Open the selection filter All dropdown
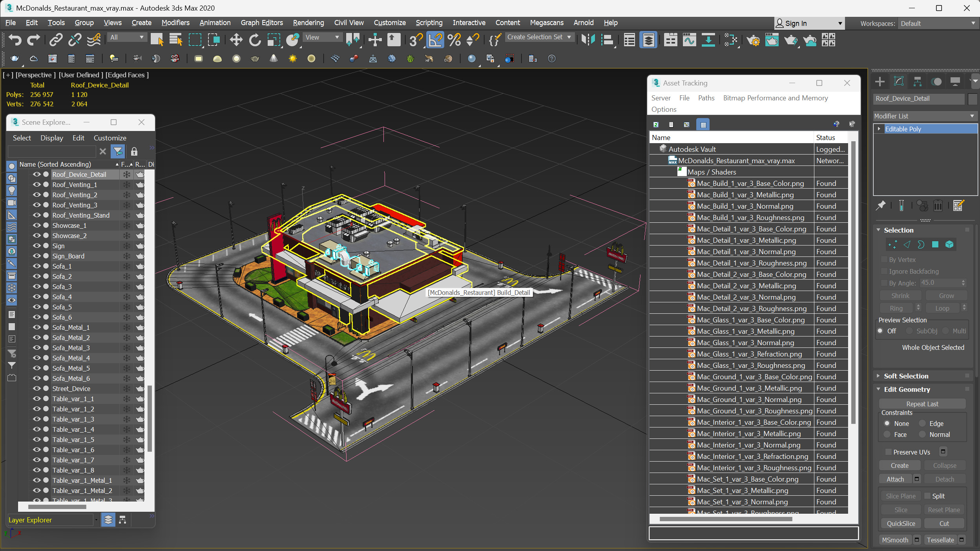Screen dimensions: 980x551 [x=126, y=37]
